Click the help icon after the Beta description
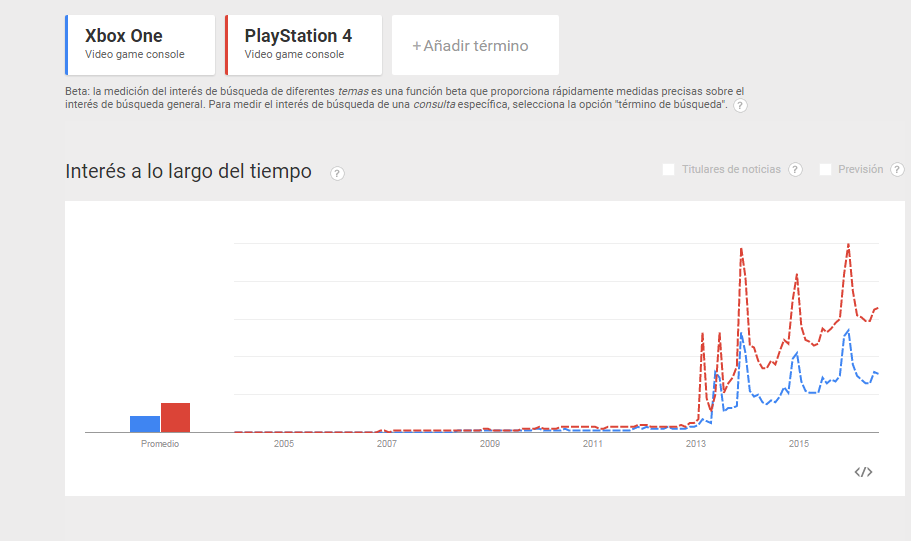The height and width of the screenshot is (541, 911). 740,106
